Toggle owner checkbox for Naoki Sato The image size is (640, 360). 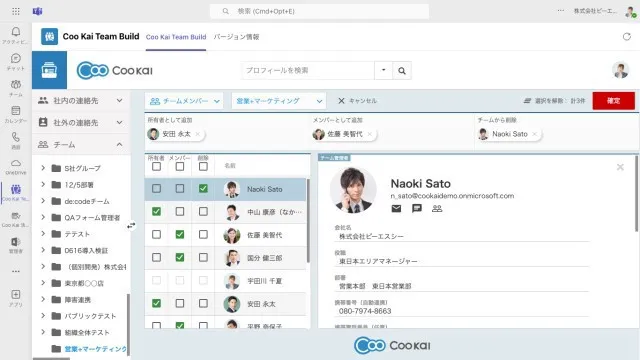(156, 189)
